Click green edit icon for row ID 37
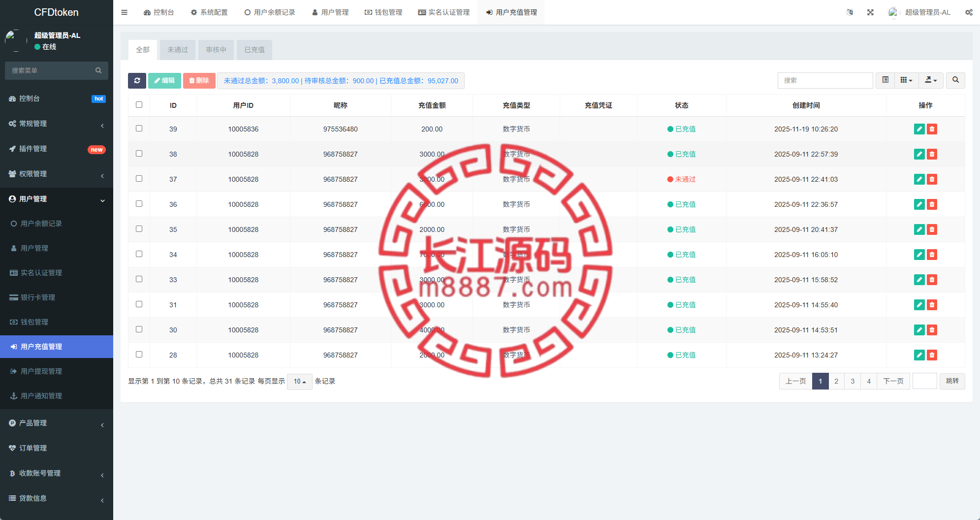This screenshot has width=980, height=520. pos(919,179)
